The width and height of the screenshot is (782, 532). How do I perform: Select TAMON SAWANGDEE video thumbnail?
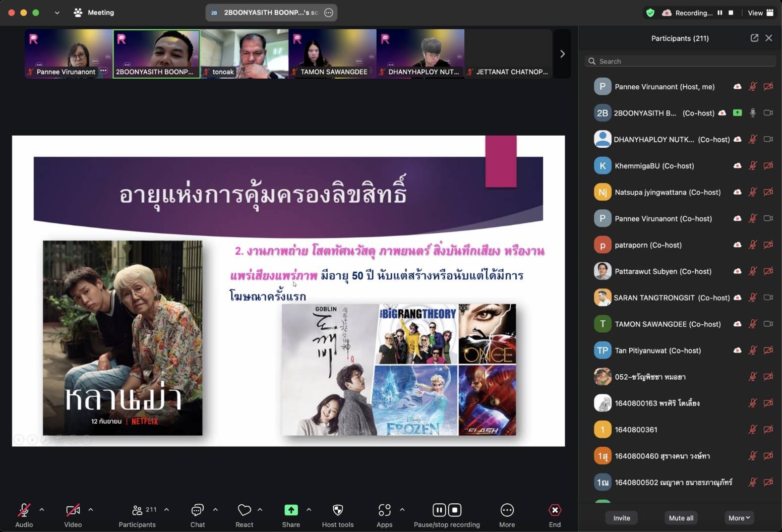[332, 53]
